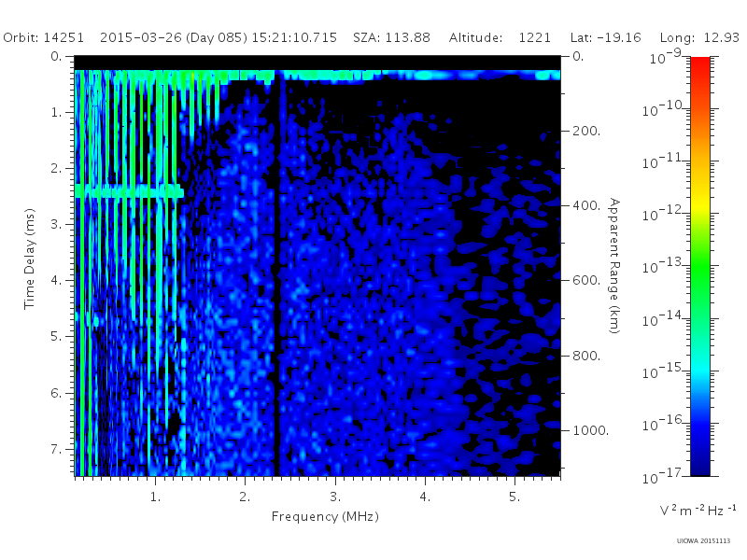The width and height of the screenshot is (747, 560).
Task: Click the Lat: -19.16 header text
Action: coord(605,37)
